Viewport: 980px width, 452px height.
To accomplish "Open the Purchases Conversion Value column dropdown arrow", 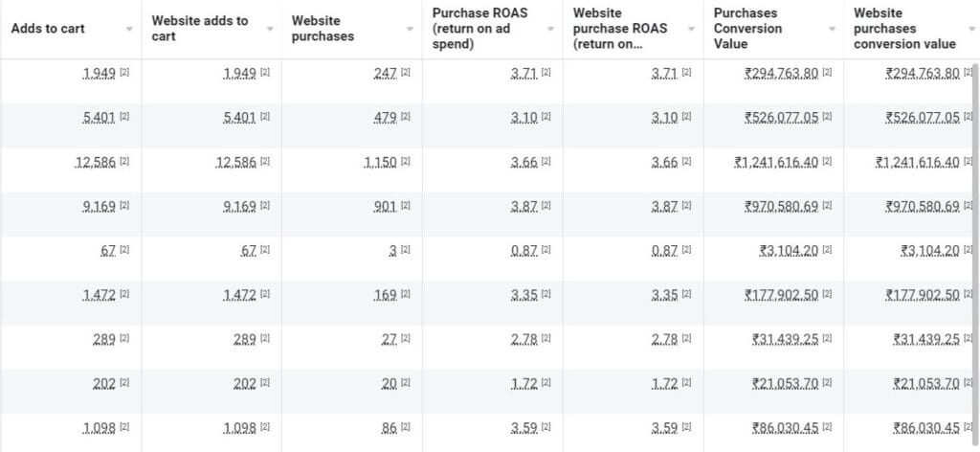I will click(832, 30).
